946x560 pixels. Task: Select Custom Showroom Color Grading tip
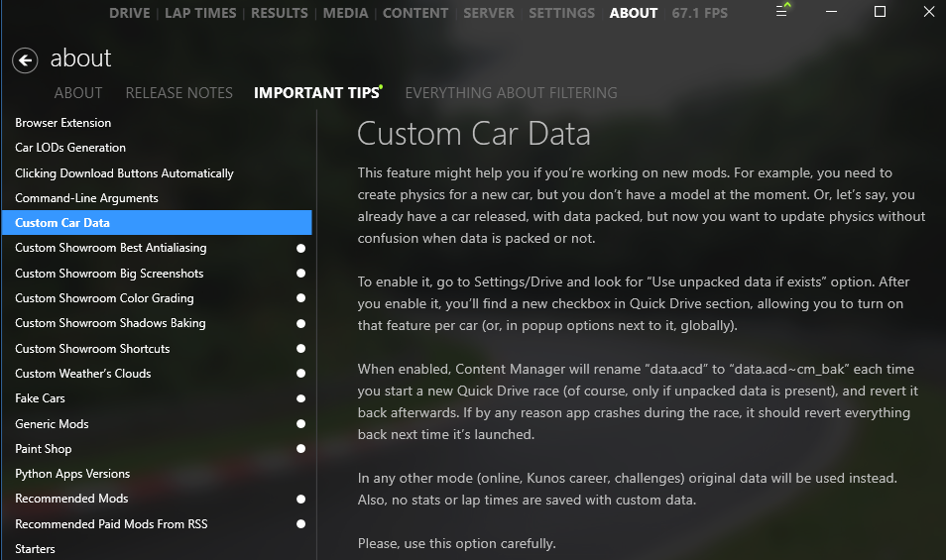pos(104,298)
